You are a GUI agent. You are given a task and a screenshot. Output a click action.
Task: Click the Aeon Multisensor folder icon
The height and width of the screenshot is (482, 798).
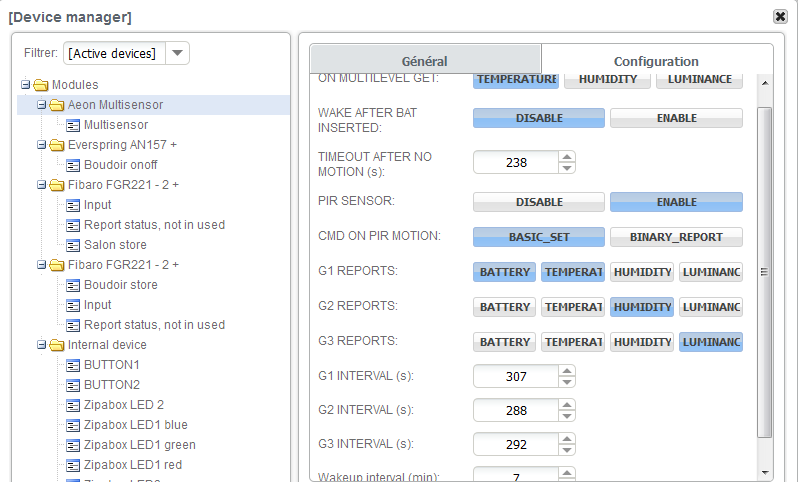click(x=57, y=105)
